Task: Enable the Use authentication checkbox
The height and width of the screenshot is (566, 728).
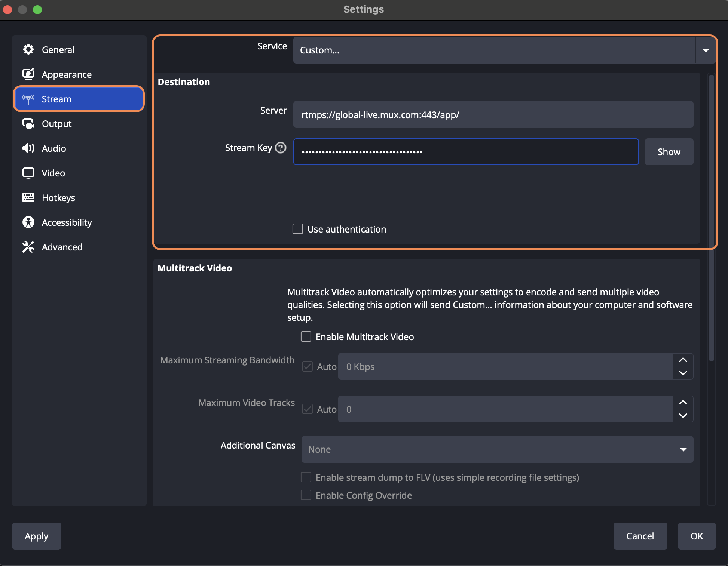Action: [298, 229]
